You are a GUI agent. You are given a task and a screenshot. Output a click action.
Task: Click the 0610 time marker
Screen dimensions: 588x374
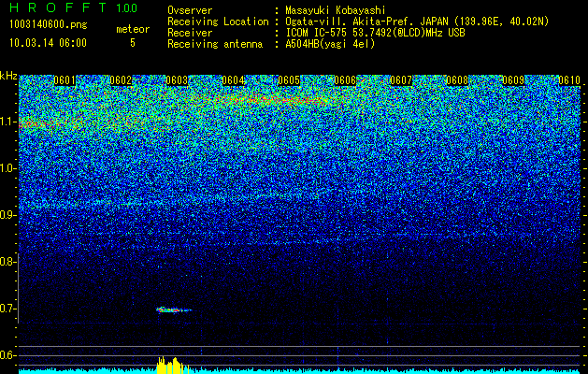(569, 80)
